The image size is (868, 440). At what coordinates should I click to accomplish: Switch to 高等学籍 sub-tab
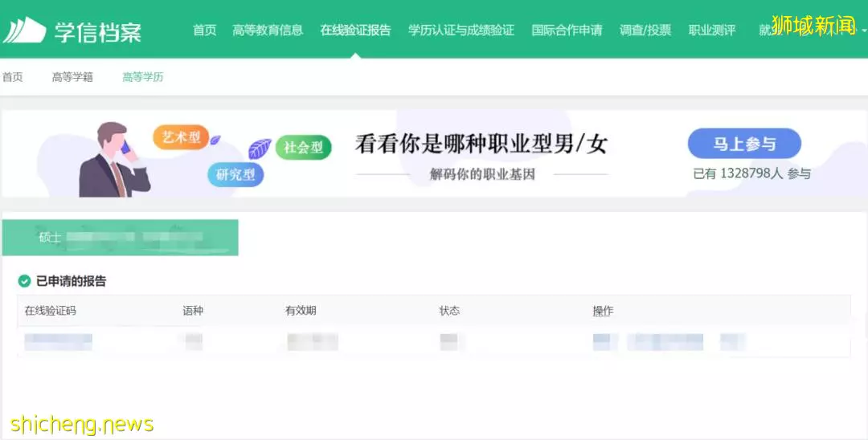[72, 77]
